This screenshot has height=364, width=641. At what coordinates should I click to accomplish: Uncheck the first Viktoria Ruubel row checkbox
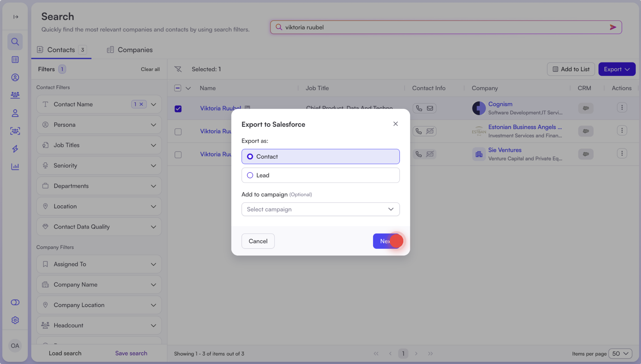click(178, 109)
